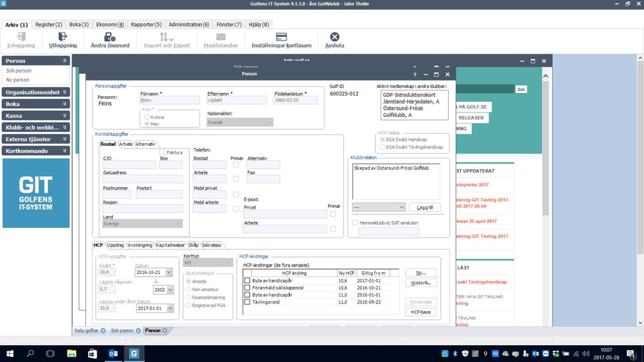Switch to the Avstängning tab
Viewport: 644px width, 362px height.
click(140, 245)
